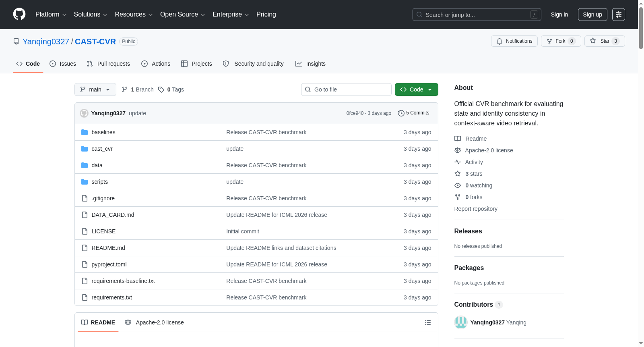Click the LICENSE file icon
This screenshot has width=644, height=347.
pyautogui.click(x=85, y=231)
